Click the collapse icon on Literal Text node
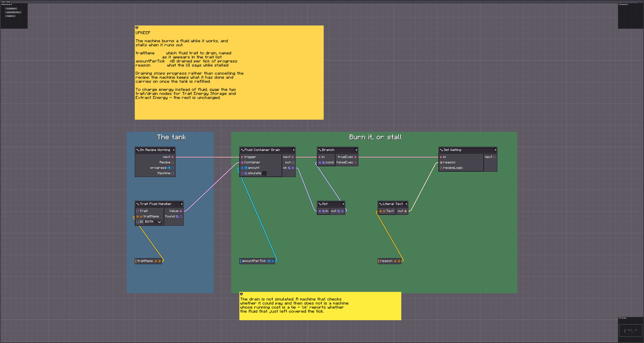644x343 pixels. [x=406, y=204]
